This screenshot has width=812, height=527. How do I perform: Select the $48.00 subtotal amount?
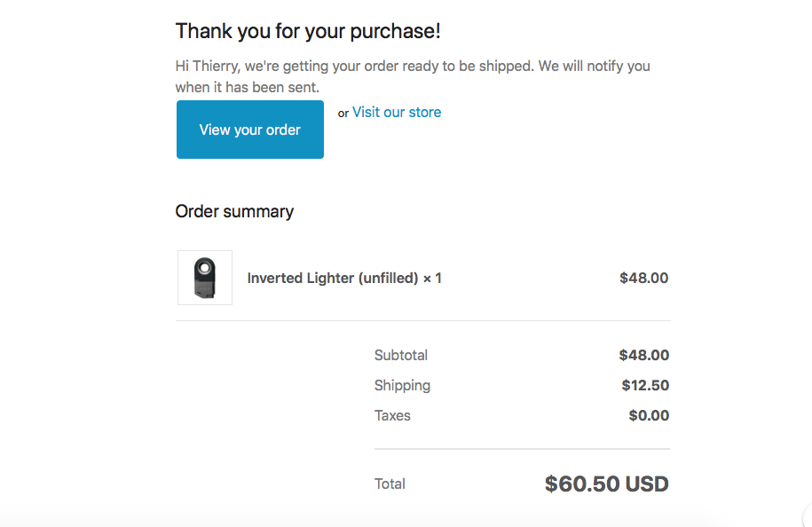643,355
